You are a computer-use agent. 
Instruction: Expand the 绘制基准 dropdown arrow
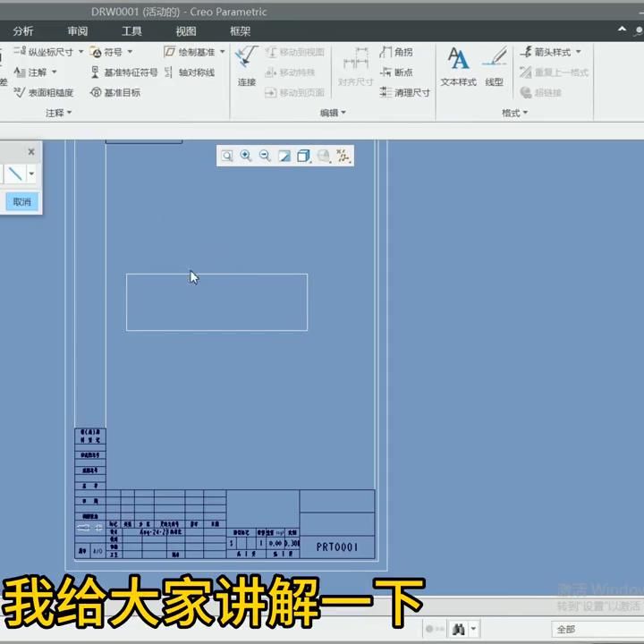point(222,52)
